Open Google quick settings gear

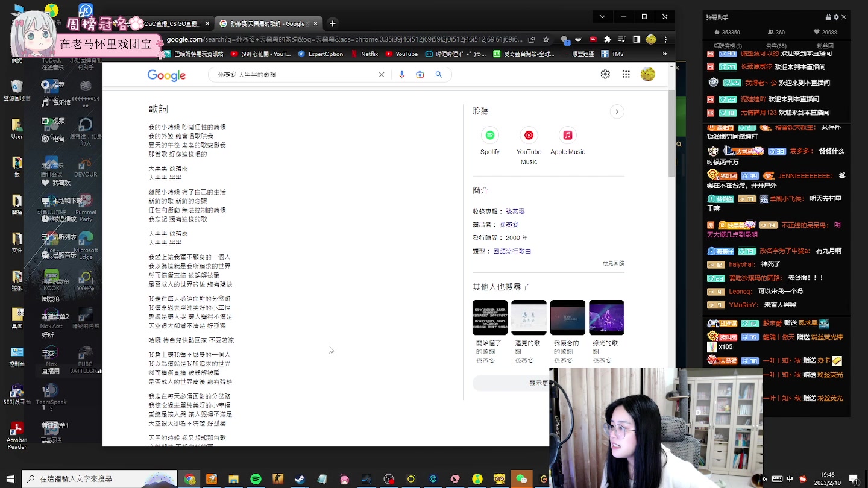tap(605, 74)
